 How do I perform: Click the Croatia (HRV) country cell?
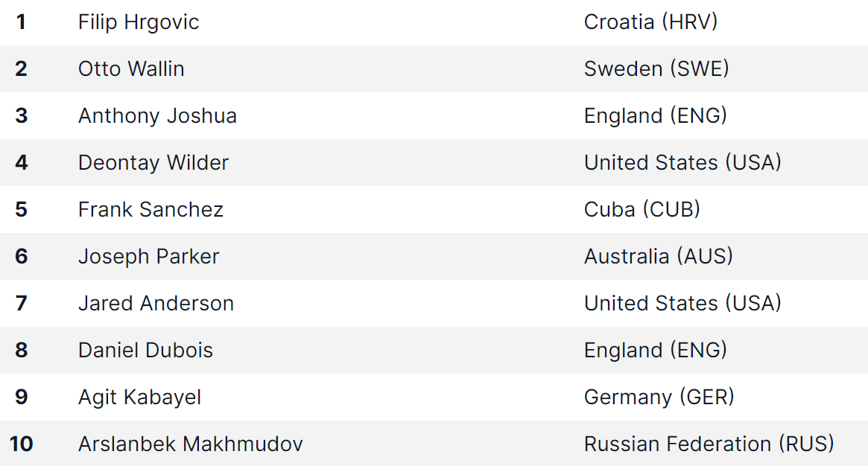(650, 22)
